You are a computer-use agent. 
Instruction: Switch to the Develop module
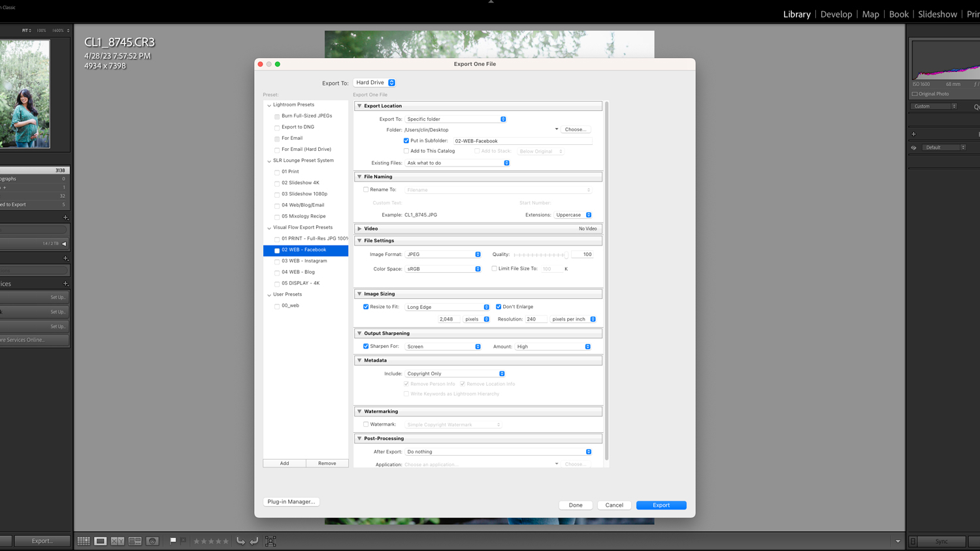(x=836, y=14)
